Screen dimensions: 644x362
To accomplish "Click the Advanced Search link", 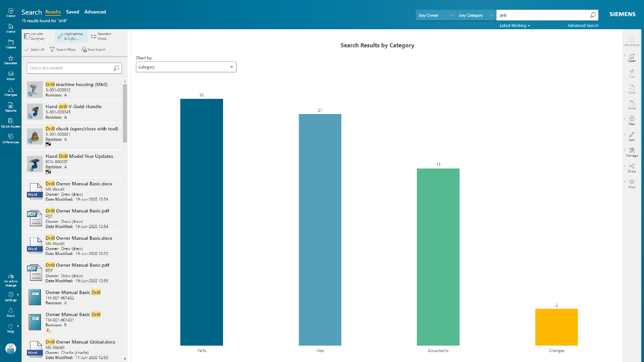I will [x=583, y=26].
